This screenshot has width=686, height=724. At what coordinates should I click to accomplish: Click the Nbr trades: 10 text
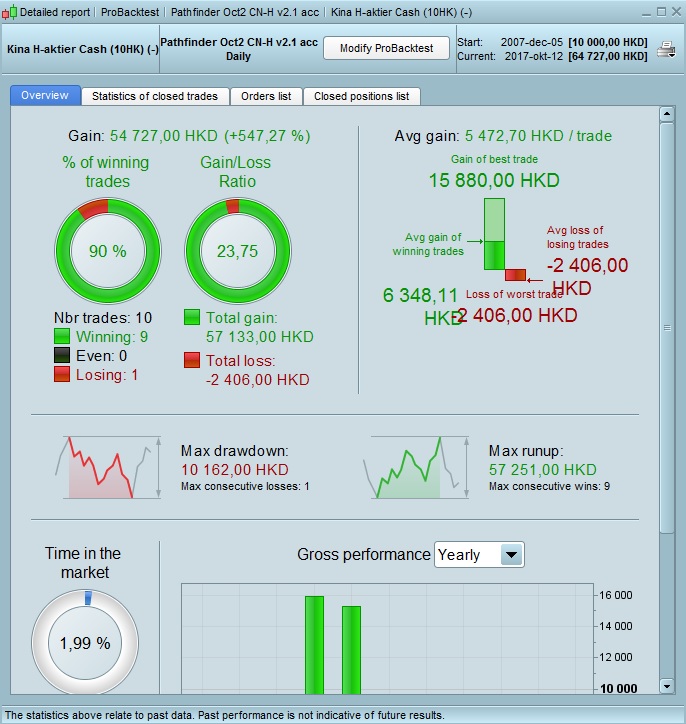click(x=102, y=318)
